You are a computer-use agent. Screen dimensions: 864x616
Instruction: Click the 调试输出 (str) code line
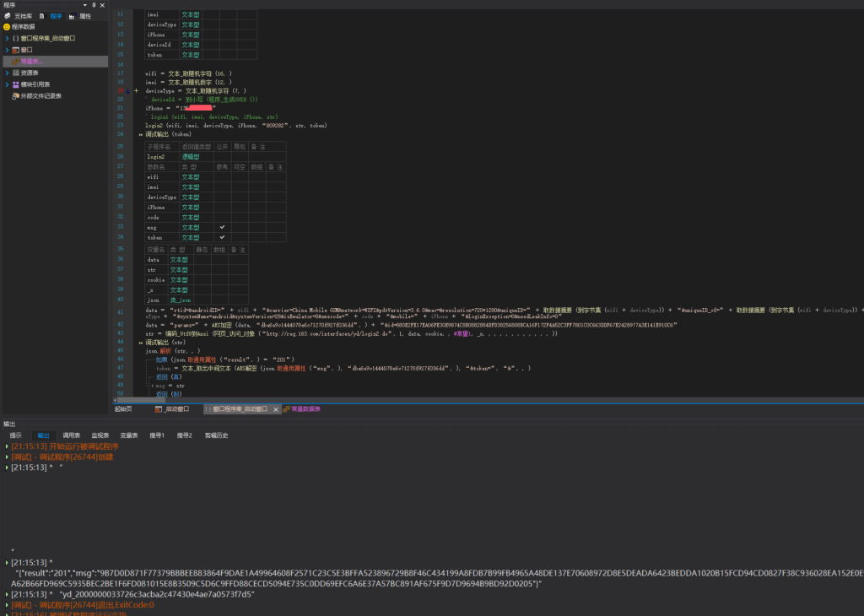(x=165, y=343)
